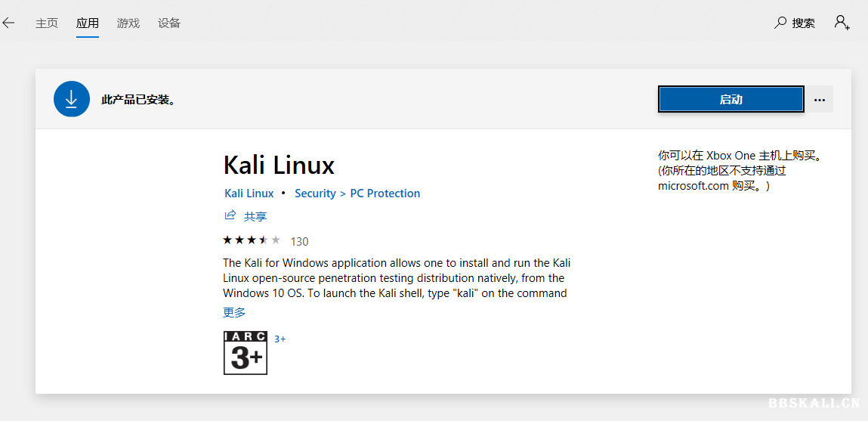The image size is (868, 421).
Task: Click the IARC 3+ rating badge
Action: click(246, 353)
